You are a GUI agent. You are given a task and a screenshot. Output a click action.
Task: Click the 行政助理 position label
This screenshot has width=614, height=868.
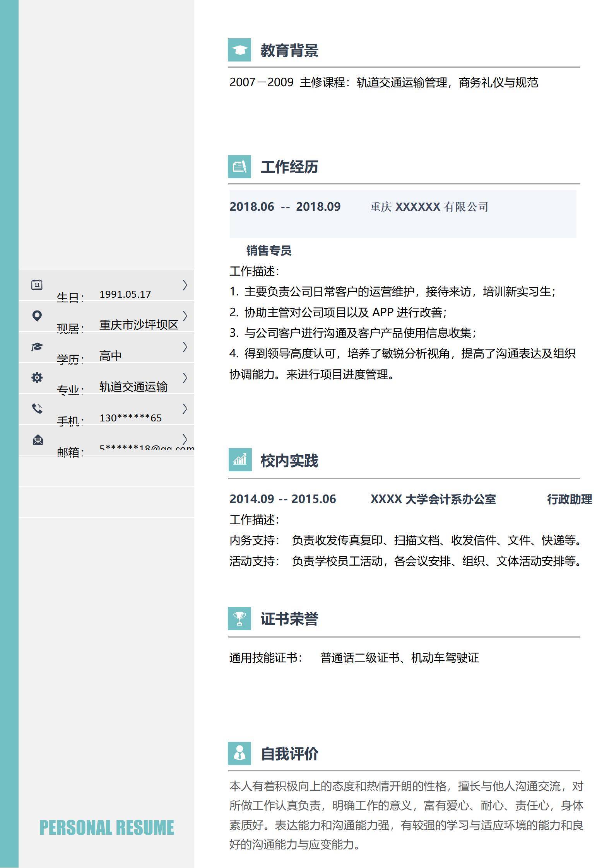click(x=569, y=499)
